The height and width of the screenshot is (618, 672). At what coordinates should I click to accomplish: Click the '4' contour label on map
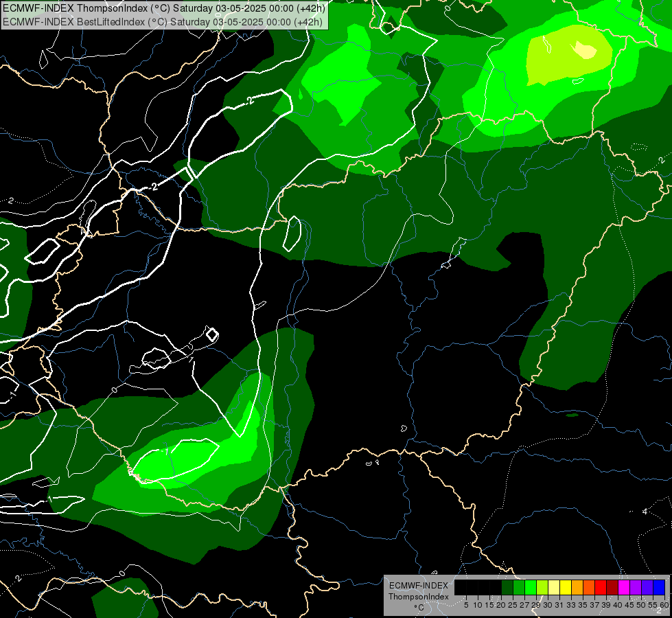point(645,512)
